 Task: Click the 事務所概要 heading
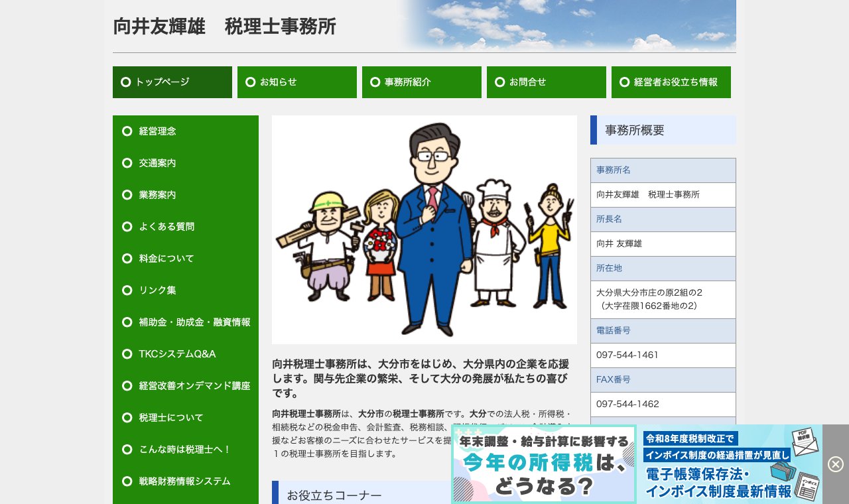[x=663, y=130]
